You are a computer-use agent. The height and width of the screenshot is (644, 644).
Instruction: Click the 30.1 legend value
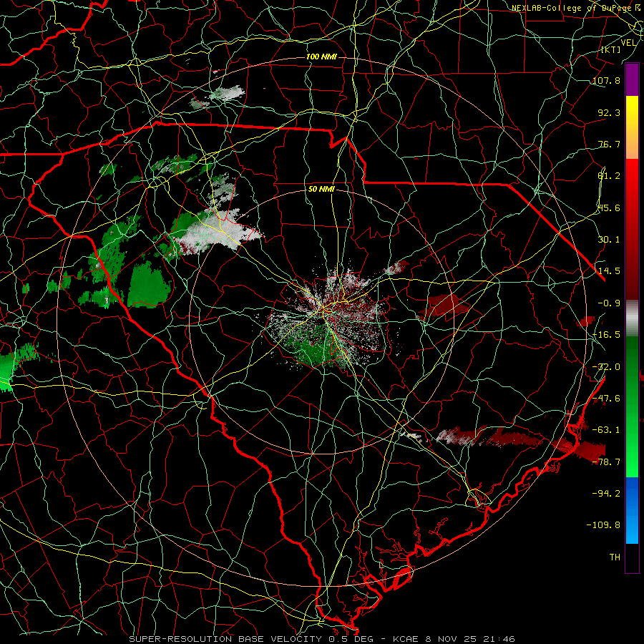[x=609, y=240]
